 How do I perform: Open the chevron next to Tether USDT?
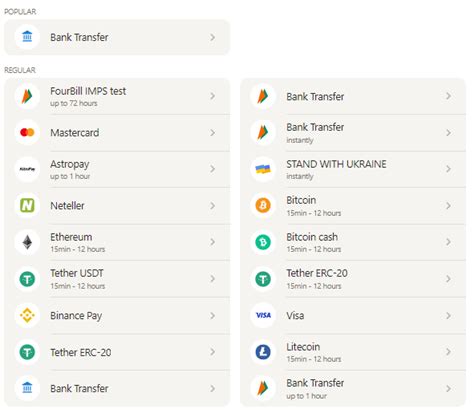click(x=212, y=279)
